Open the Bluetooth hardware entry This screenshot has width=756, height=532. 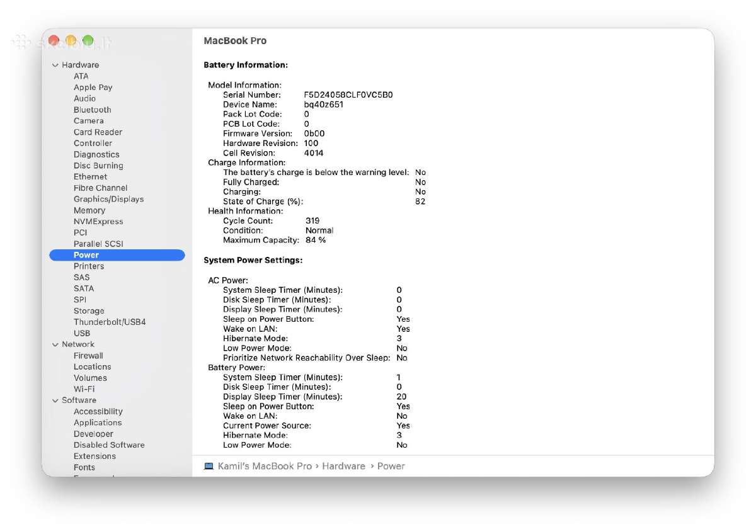point(92,110)
